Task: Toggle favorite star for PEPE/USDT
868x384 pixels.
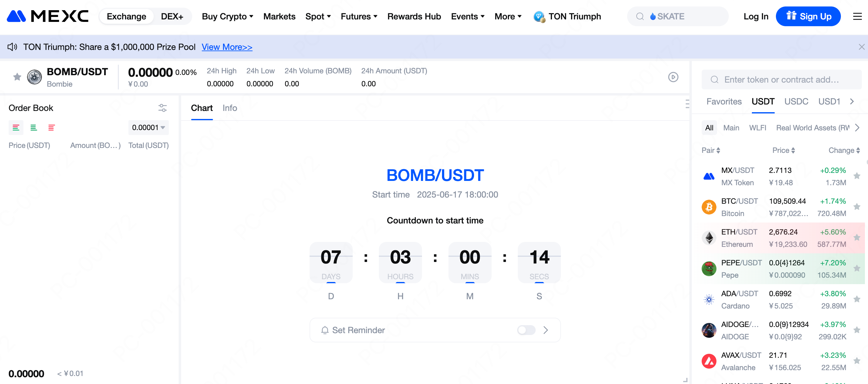Action: coord(857,268)
